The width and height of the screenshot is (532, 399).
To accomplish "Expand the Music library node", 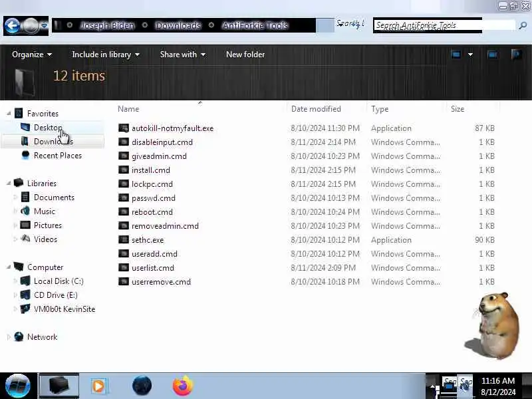I will click(15, 211).
